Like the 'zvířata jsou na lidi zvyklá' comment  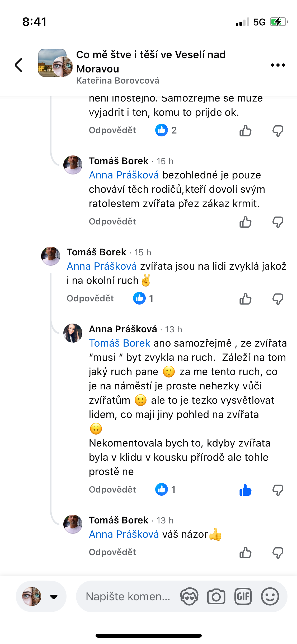pyautogui.click(x=245, y=299)
